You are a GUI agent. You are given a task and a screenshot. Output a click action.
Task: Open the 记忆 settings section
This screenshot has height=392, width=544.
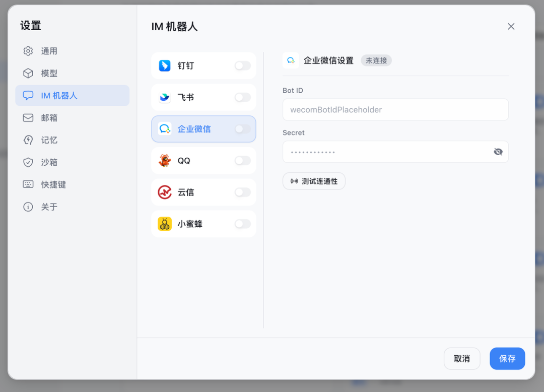pos(72,140)
